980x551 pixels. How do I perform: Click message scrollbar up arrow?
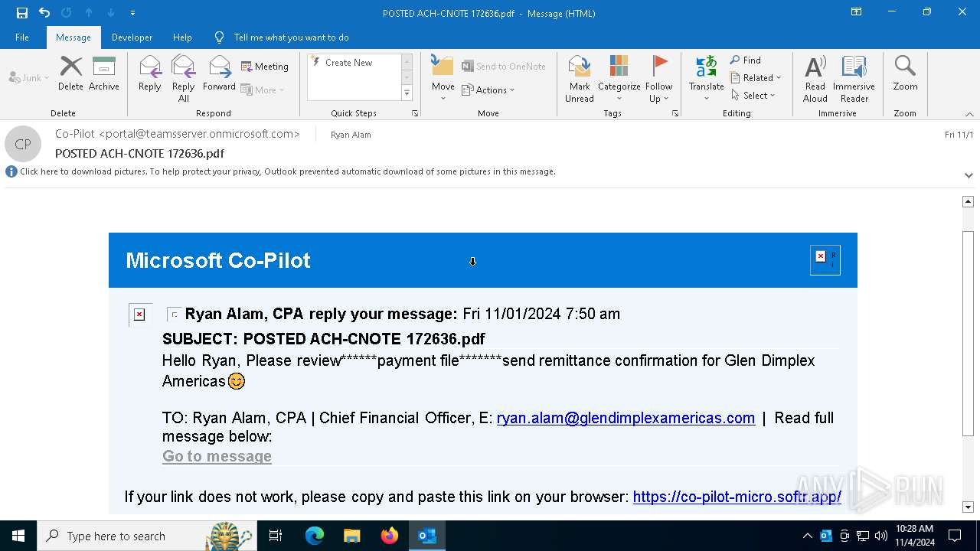968,201
